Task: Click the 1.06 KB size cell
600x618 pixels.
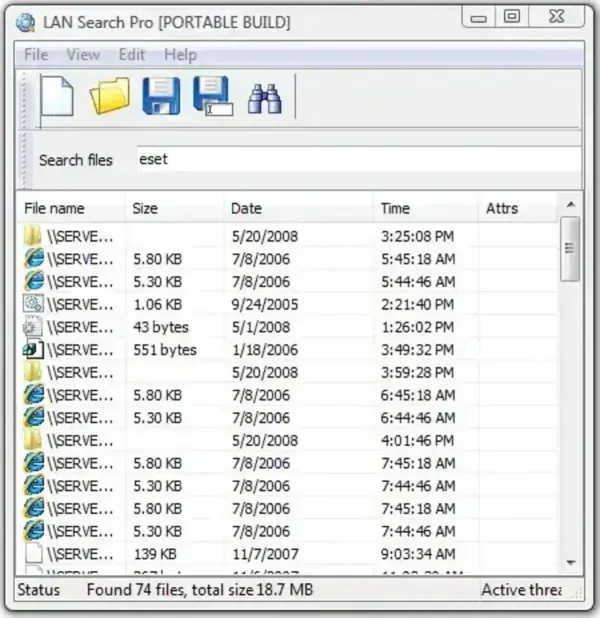Action: 157,304
